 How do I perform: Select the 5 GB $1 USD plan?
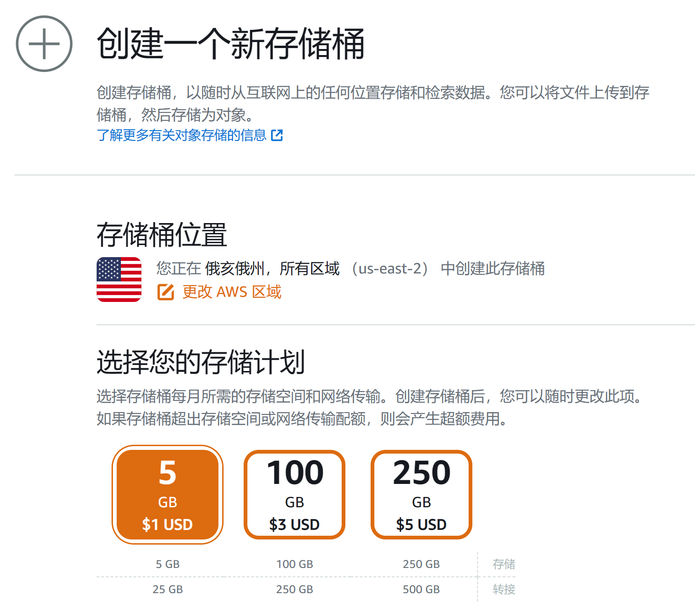(168, 495)
